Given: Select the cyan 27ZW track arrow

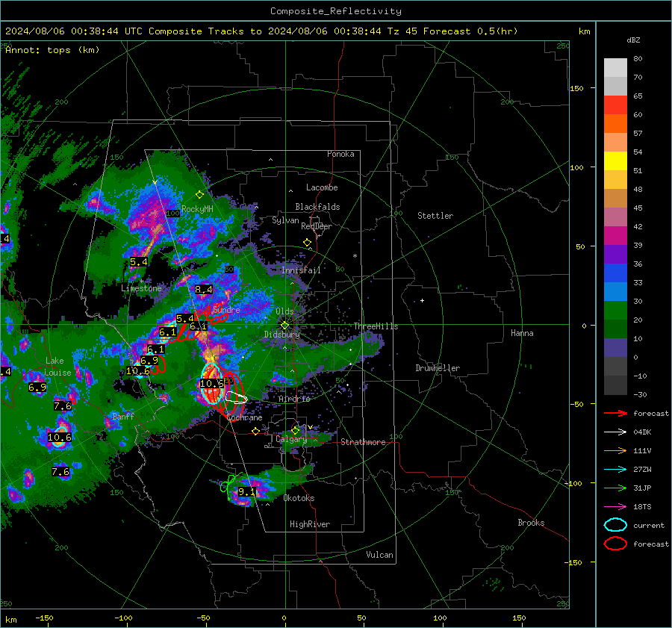Looking at the screenshot, I should click(x=615, y=470).
